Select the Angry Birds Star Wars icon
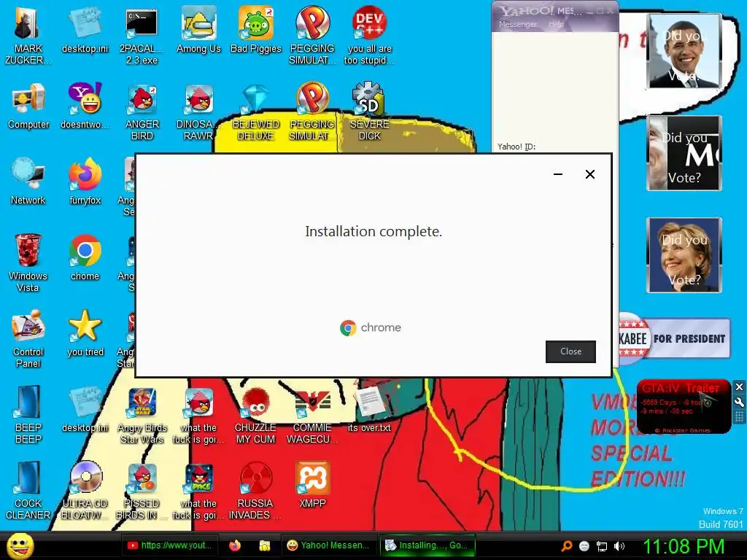Screen dimensions: 747x560 (142, 414)
